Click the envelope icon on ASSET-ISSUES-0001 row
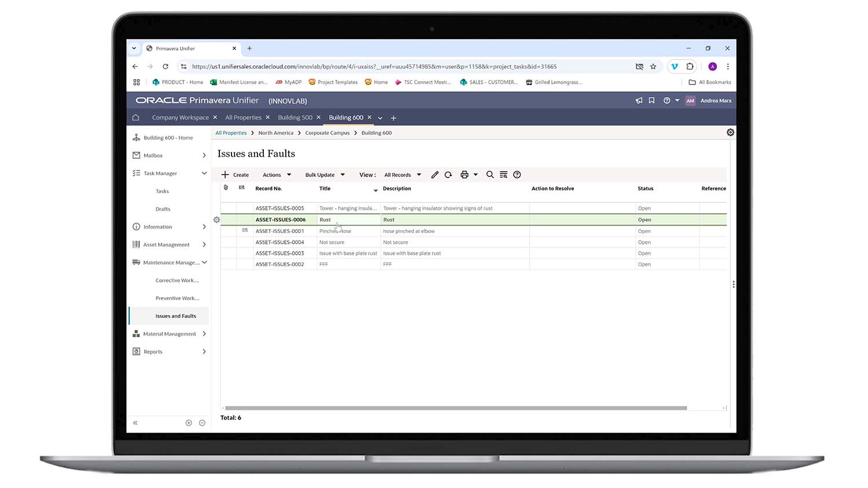868x488 pixels. [244, 230]
